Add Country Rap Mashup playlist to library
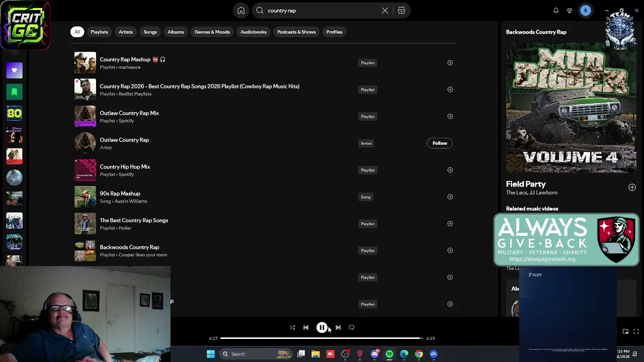The height and width of the screenshot is (362, 644). coord(450,63)
